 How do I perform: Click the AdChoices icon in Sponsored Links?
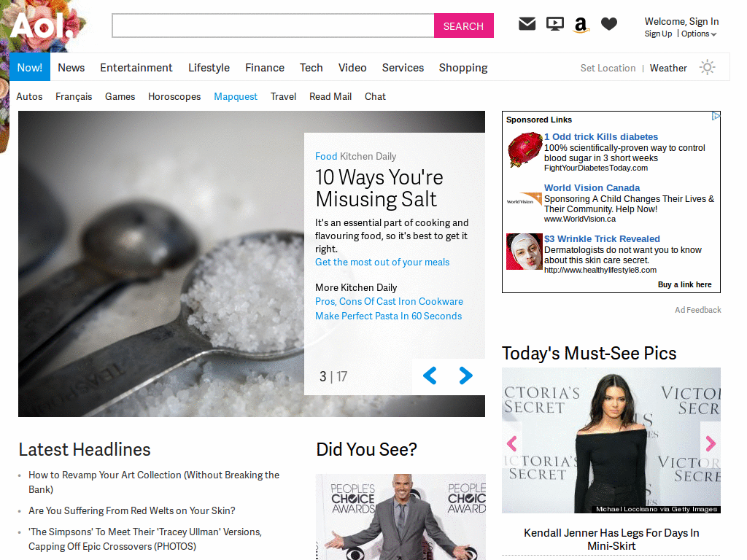(716, 116)
